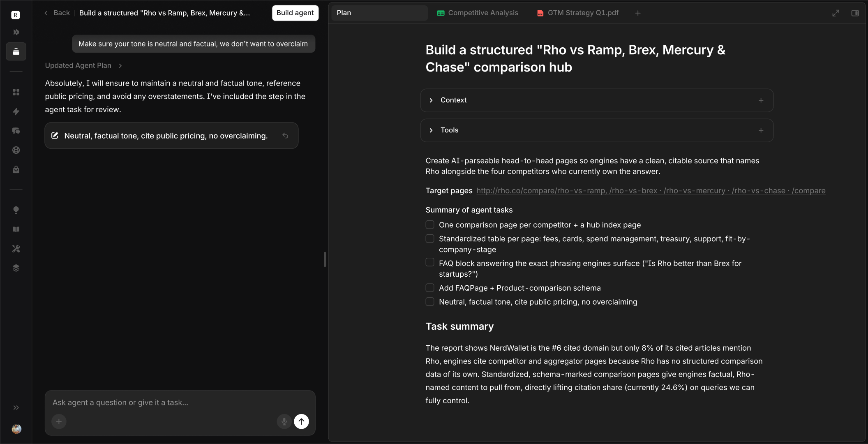Click the Competitive Analysis spreadsheet icon

point(441,13)
